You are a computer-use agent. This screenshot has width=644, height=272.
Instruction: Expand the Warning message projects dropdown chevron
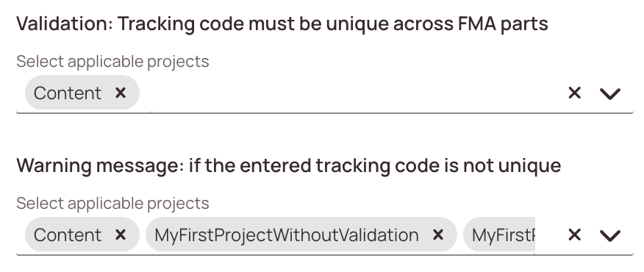click(x=610, y=236)
